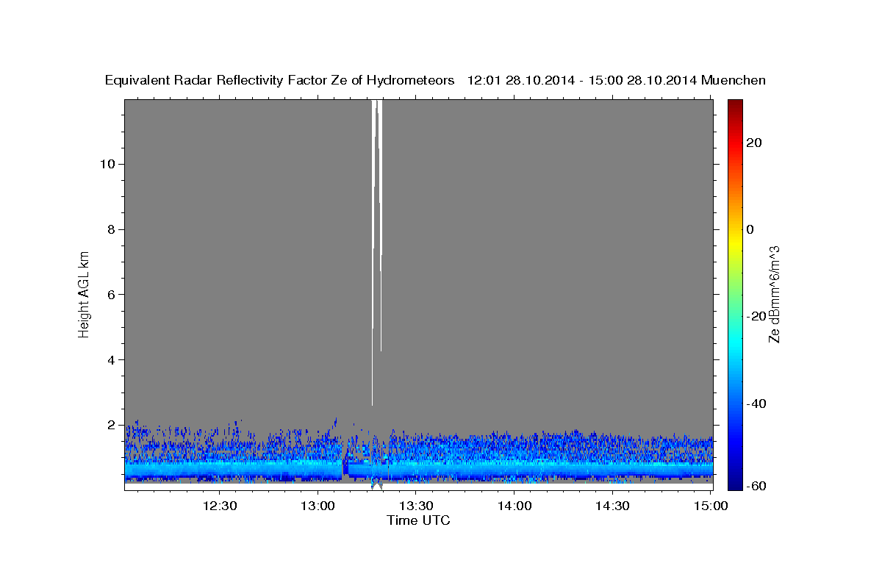This screenshot has height=588, width=882.
Task: Click the dark gap in the band after 13:00
Action: [345, 467]
